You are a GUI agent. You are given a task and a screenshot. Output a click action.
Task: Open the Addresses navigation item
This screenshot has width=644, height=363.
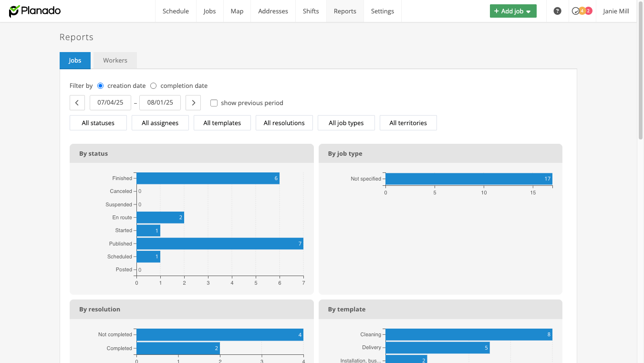(273, 11)
